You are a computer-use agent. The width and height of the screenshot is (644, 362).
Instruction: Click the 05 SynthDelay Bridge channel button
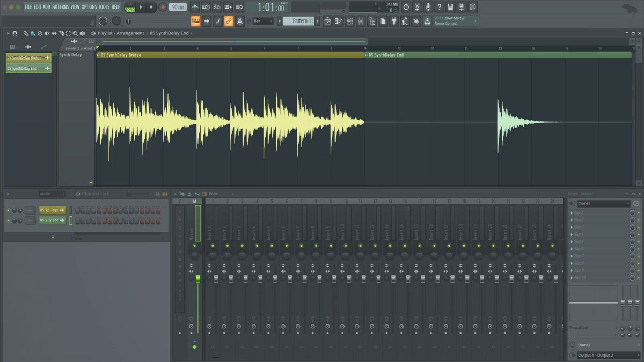tap(52, 210)
